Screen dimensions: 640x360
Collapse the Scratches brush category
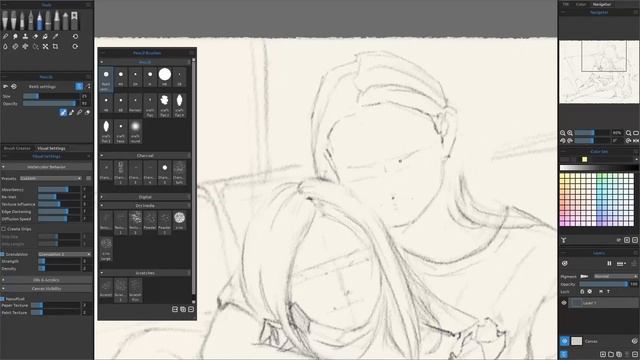[x=145, y=273]
